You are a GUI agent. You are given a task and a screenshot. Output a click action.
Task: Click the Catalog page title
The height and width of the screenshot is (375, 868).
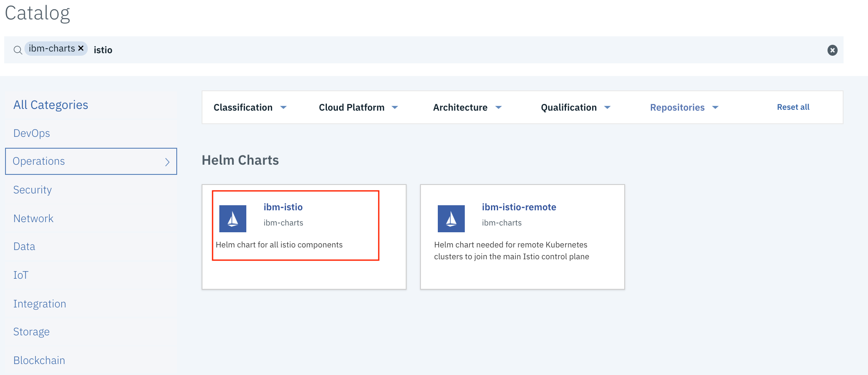click(37, 13)
